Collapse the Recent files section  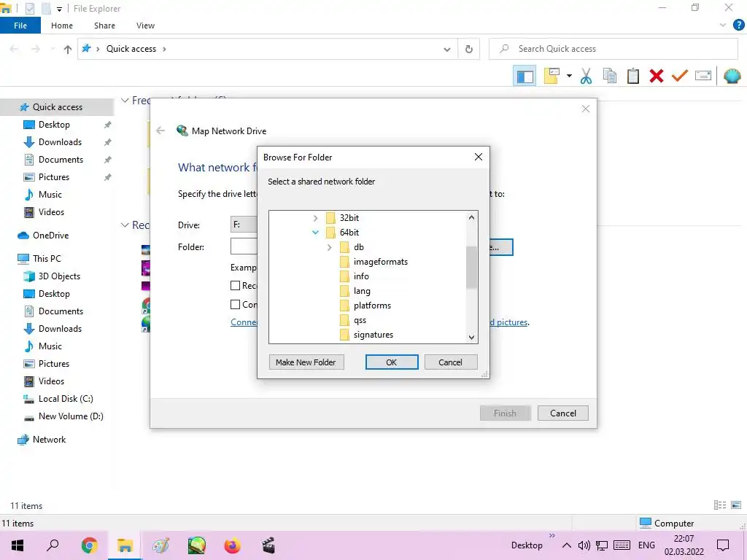(125, 225)
